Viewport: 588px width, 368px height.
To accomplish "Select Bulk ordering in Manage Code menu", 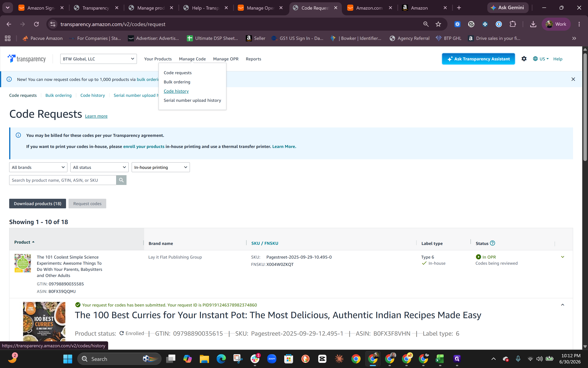I will coord(177,82).
